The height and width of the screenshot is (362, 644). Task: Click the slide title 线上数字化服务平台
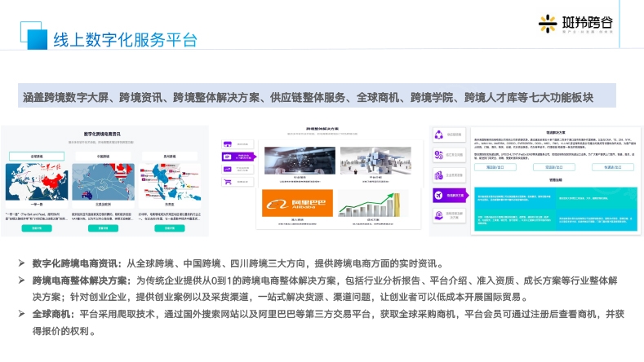(125, 40)
